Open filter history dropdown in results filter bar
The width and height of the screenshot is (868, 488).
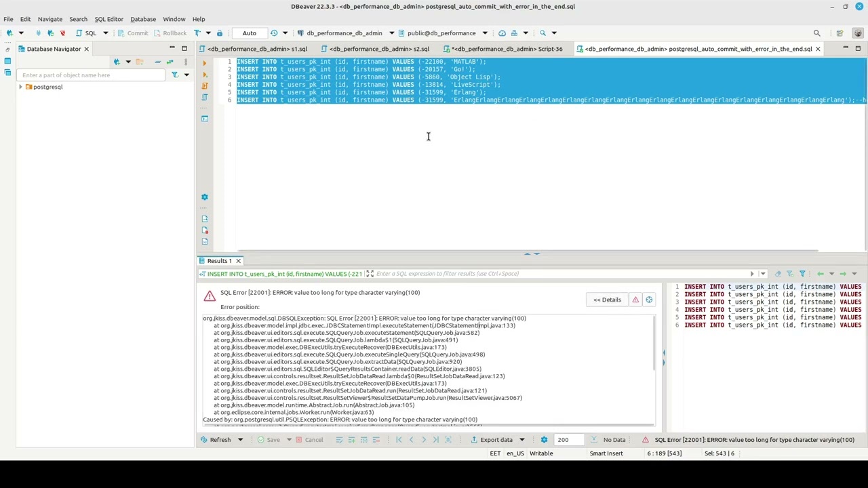(x=762, y=274)
